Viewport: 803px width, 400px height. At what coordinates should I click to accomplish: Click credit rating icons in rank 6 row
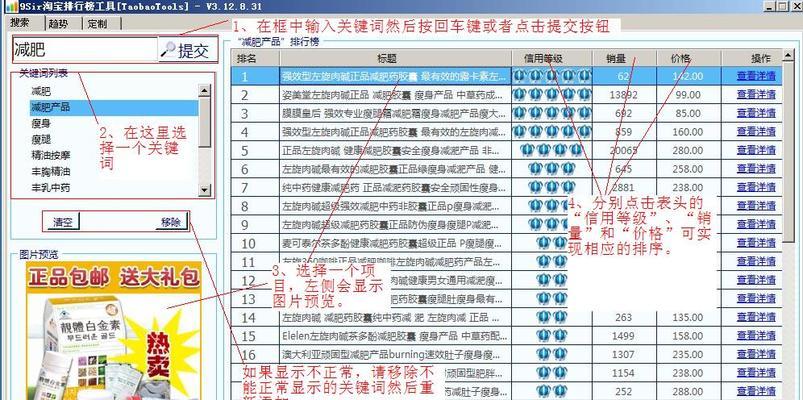pos(552,169)
